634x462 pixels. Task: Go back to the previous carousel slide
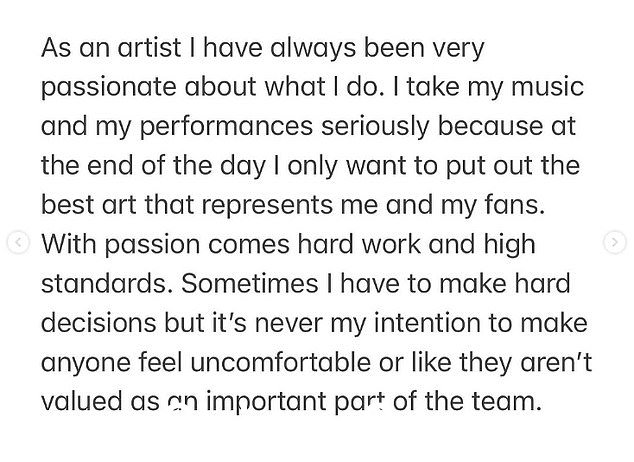[x=18, y=242]
